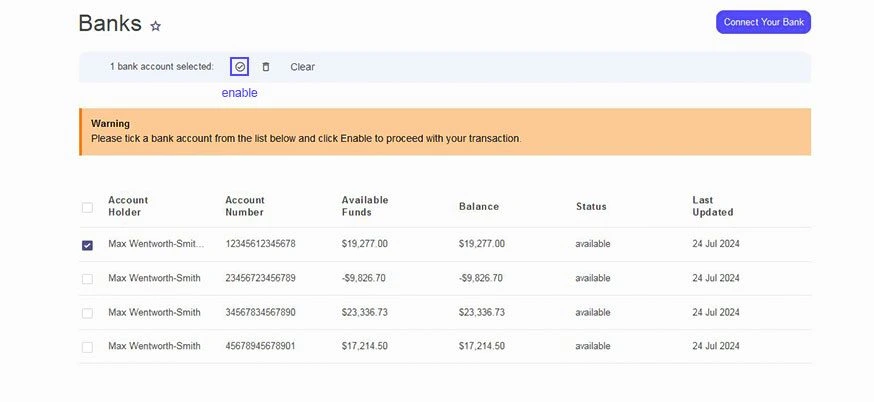Click the Last Updated column header
Viewport: 874px width, 402px height.
click(x=713, y=206)
